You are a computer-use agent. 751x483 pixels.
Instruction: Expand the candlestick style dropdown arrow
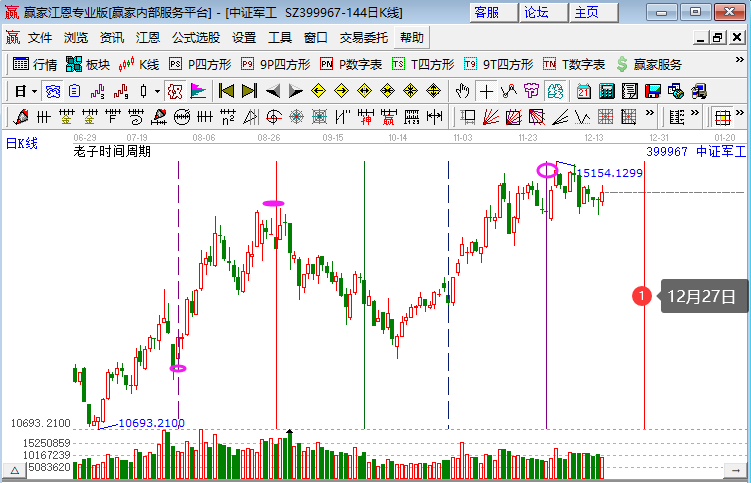tap(157, 91)
